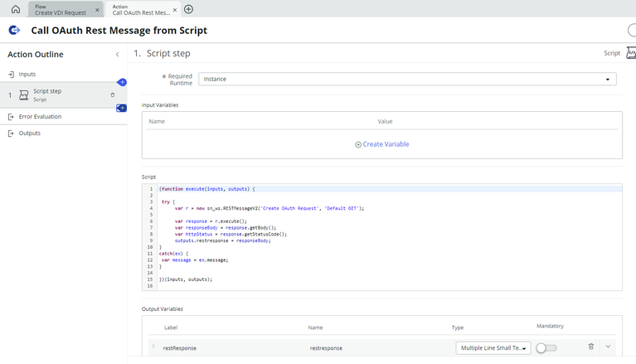Click the blue back arrow action icon
The width and height of the screenshot is (636, 364).
click(x=14, y=30)
